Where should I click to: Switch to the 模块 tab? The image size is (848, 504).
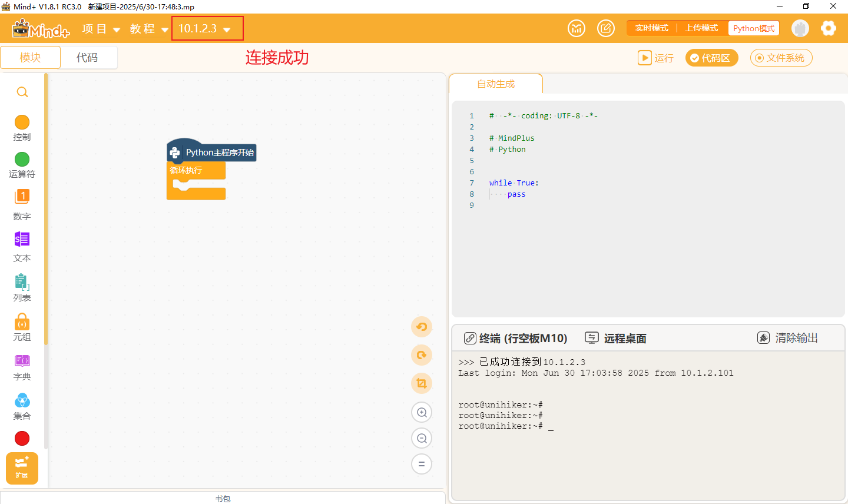tap(30, 58)
